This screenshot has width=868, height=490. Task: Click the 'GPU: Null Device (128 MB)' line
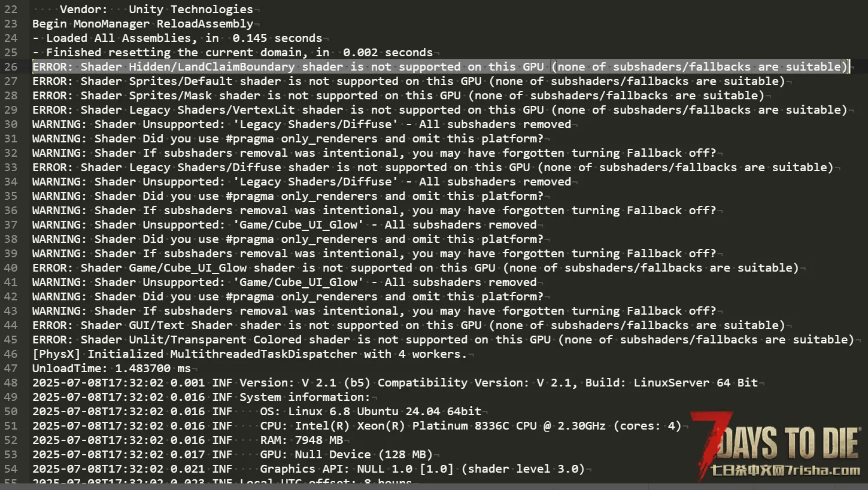click(x=232, y=454)
